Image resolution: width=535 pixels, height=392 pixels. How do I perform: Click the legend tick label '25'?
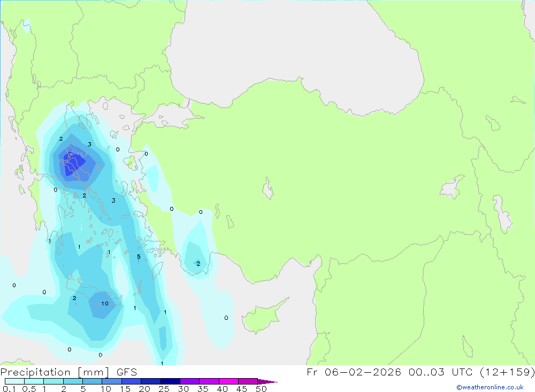point(164,389)
